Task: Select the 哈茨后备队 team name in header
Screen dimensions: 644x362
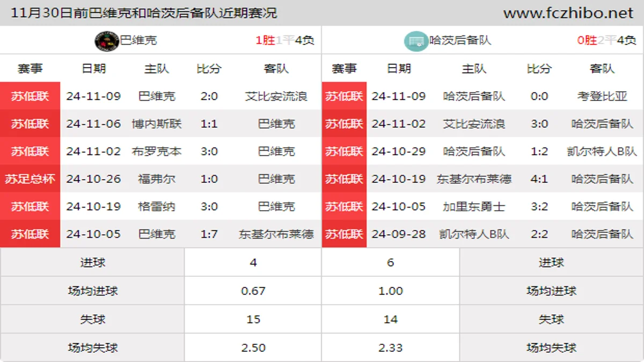Action: [460, 40]
